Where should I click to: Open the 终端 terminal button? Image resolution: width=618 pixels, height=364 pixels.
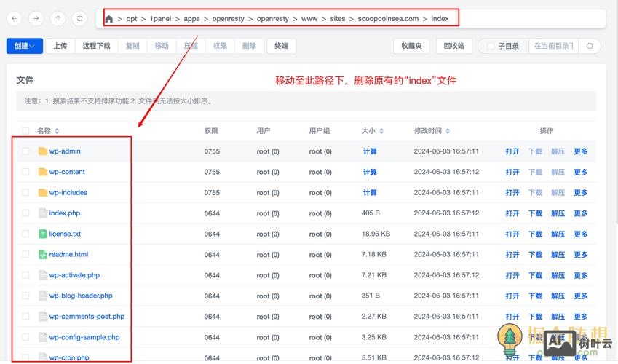282,46
